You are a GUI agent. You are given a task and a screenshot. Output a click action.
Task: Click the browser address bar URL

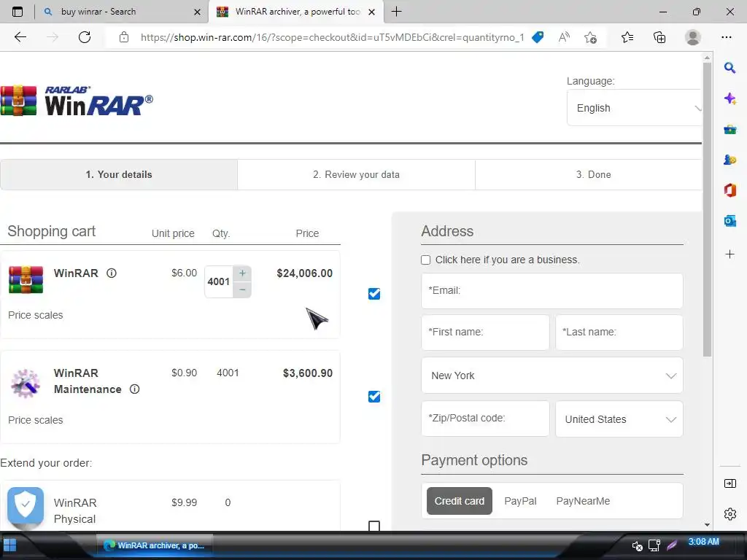click(x=332, y=37)
